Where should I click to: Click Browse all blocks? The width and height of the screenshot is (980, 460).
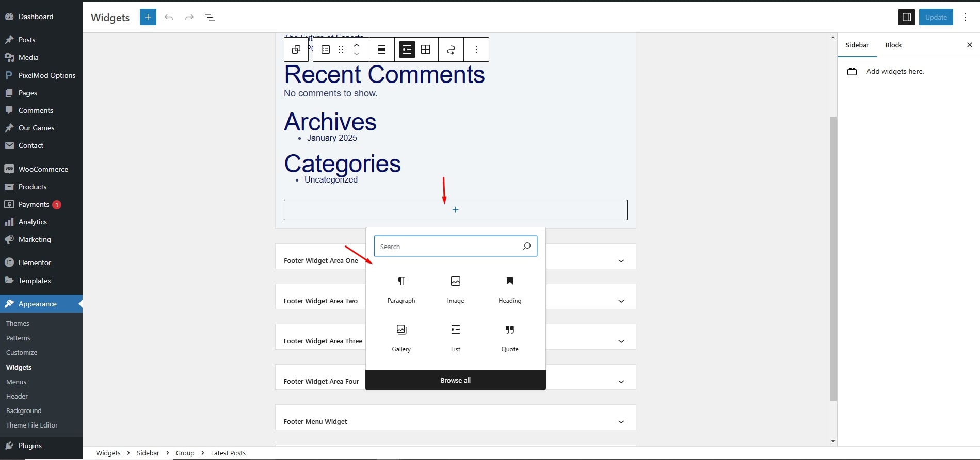(456, 380)
